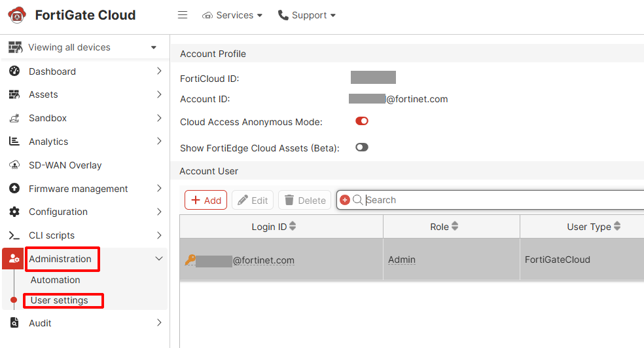Click the Dashboard gauge icon

coord(14,71)
